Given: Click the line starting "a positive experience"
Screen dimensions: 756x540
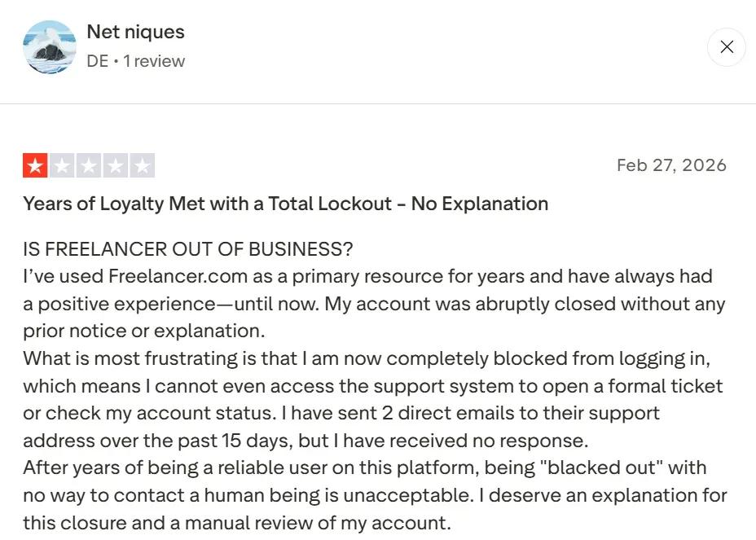Looking at the screenshot, I should (373, 304).
